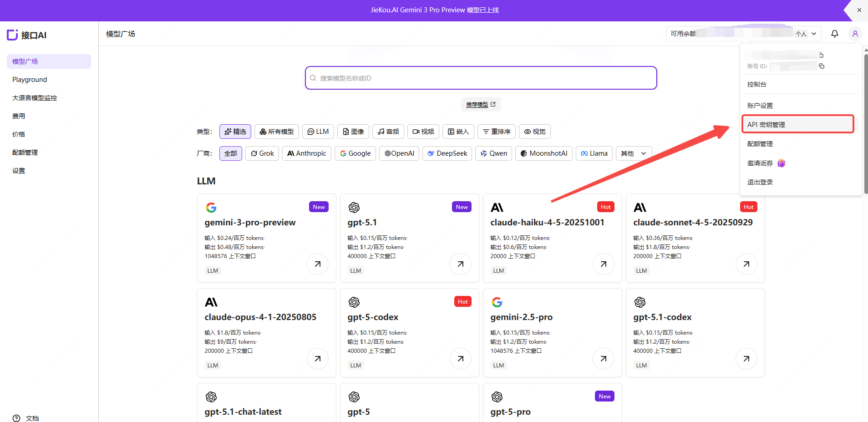868x422 pixels.
Task: Open claude-opus-4-1-20250805 arrow button
Action: [x=318, y=359]
